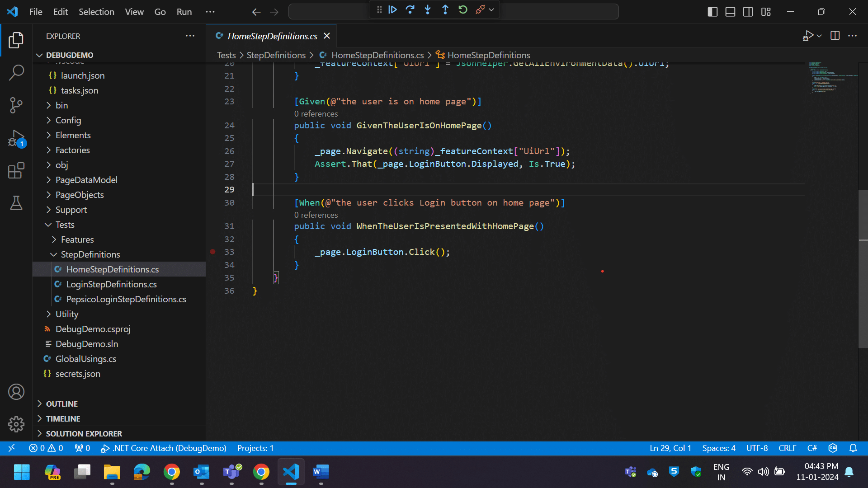868x488 pixels.
Task: Open the Extensions view
Action: click(x=16, y=171)
